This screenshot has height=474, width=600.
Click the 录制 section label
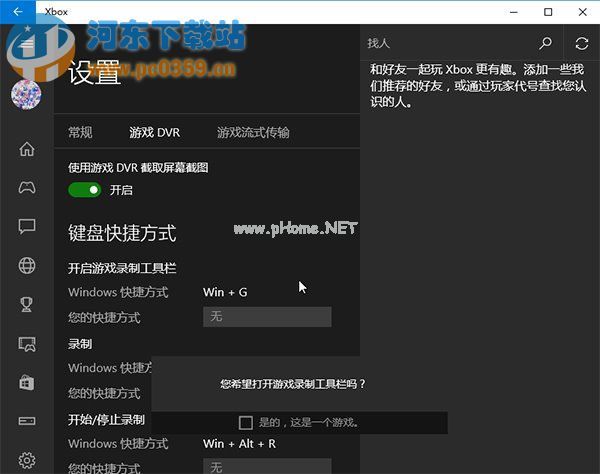80,344
